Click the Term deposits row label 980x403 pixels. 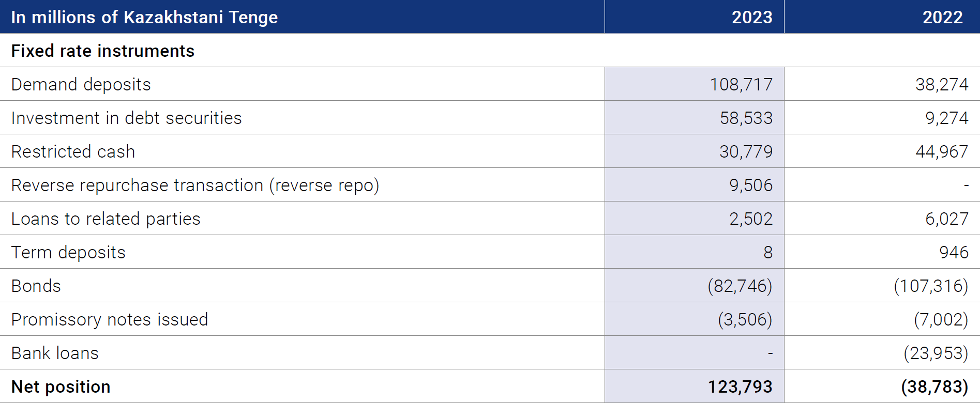69,252
